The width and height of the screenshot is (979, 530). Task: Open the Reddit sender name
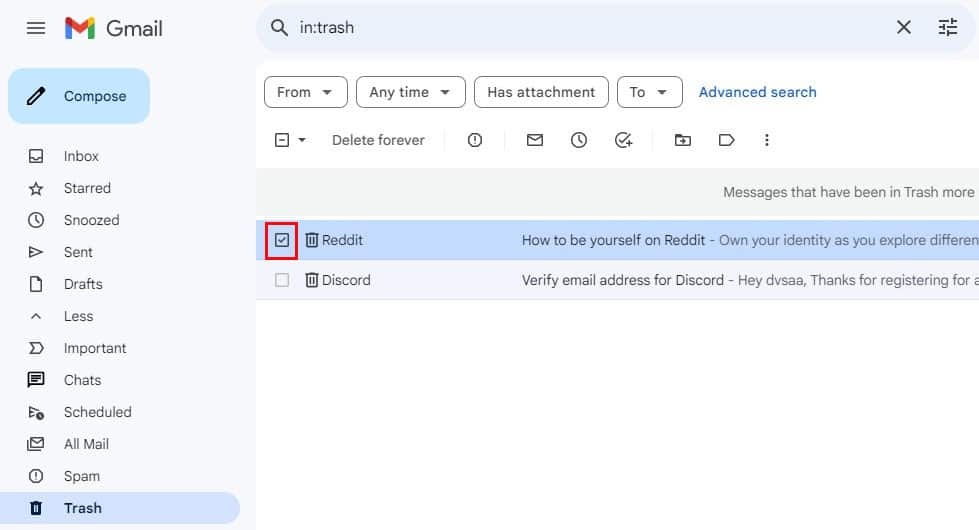pyautogui.click(x=342, y=240)
